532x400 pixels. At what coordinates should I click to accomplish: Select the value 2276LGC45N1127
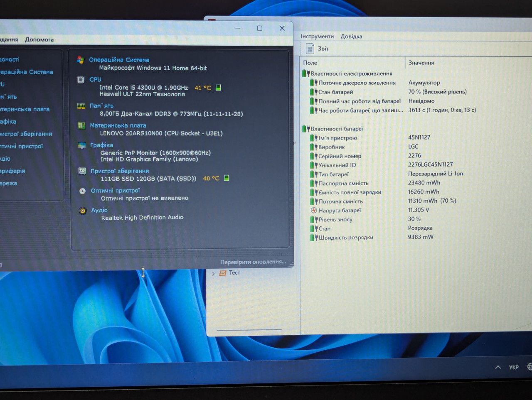tap(431, 164)
